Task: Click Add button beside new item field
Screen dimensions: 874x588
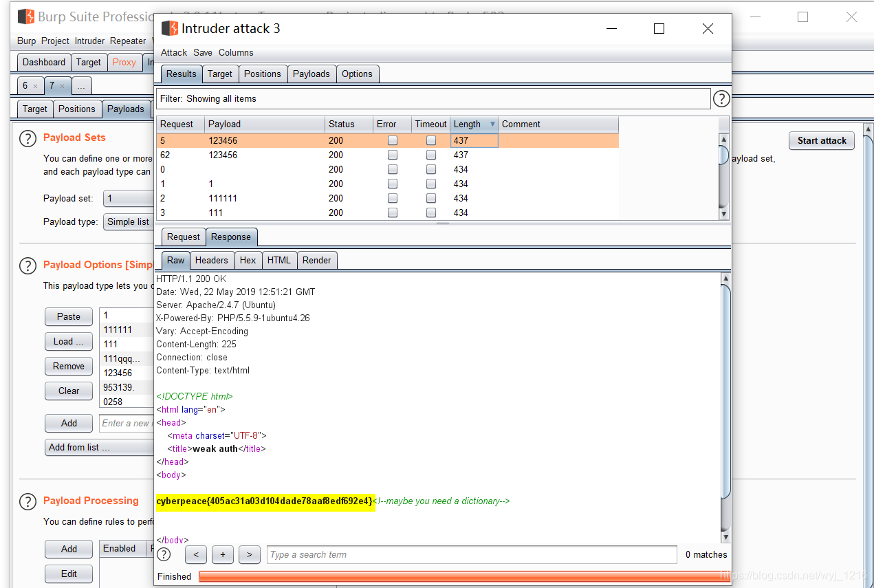Action: coord(69,423)
